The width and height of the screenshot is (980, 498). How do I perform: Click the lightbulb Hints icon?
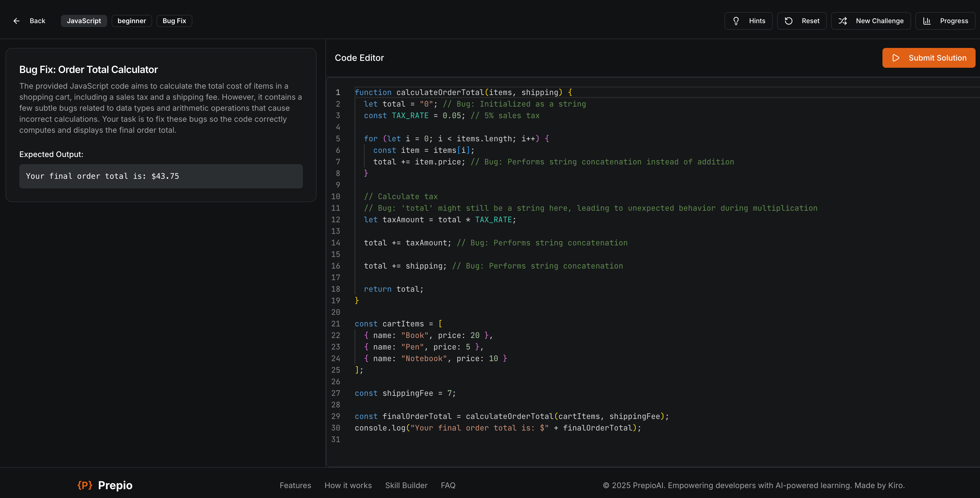pyautogui.click(x=736, y=21)
